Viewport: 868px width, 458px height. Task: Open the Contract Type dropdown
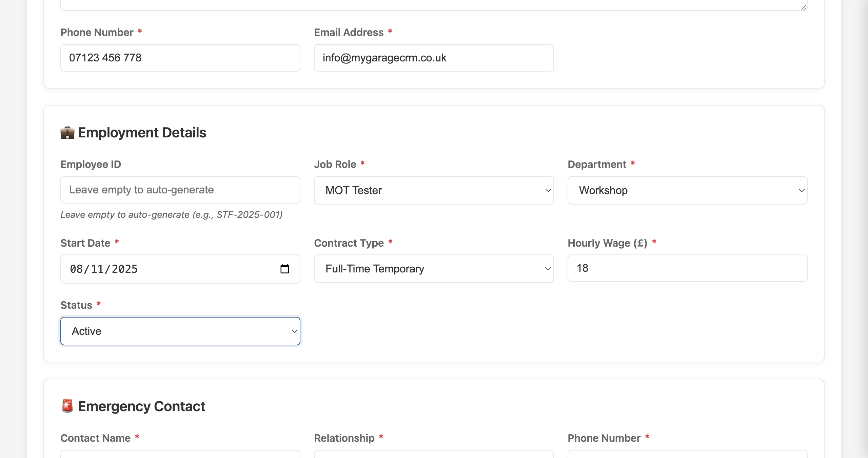click(x=434, y=269)
